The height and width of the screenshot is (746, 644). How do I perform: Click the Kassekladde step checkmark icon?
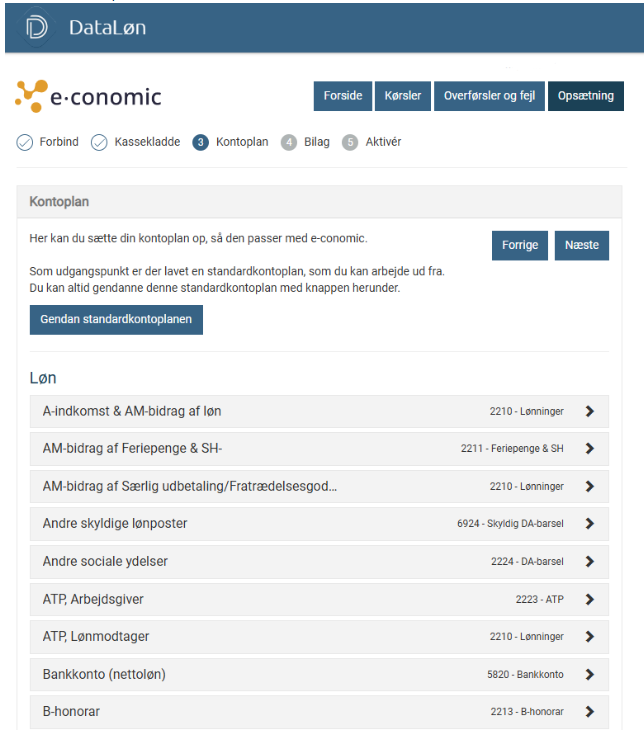tap(99, 142)
